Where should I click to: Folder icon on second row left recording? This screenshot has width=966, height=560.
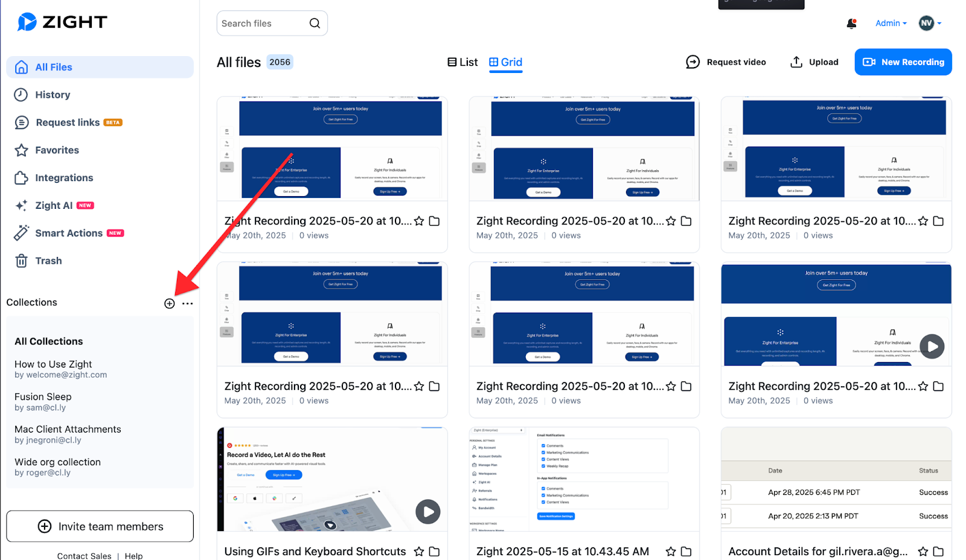434,386
